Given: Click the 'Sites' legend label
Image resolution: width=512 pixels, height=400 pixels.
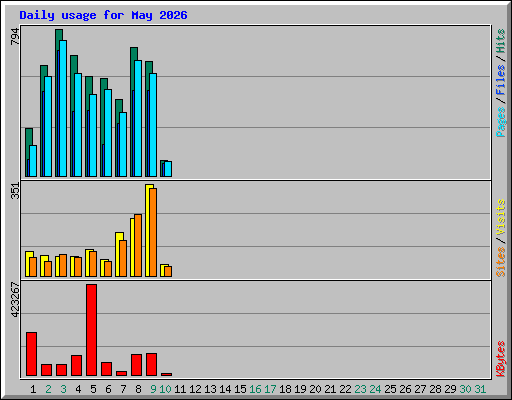Looking at the screenshot, I should (x=500, y=262).
